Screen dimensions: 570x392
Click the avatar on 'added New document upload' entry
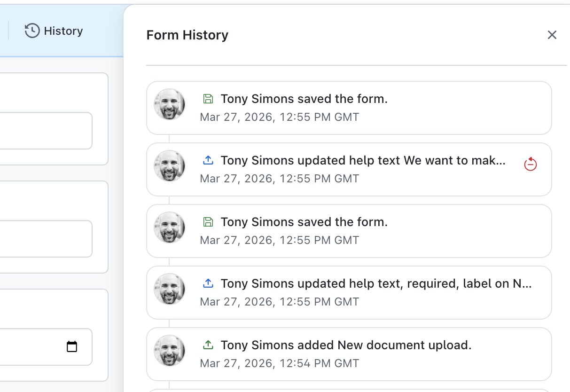tap(170, 351)
